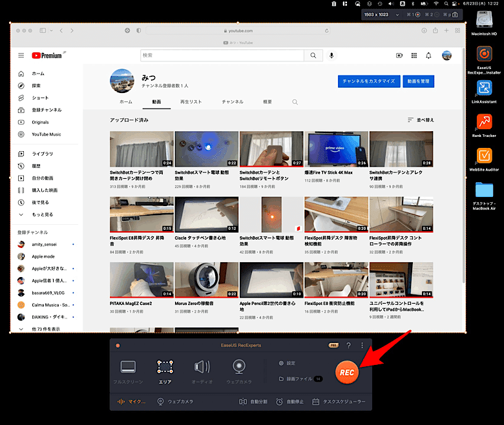The image size is (504, 425).
Task: Switch to Videos (動画) tab
Action: [156, 102]
